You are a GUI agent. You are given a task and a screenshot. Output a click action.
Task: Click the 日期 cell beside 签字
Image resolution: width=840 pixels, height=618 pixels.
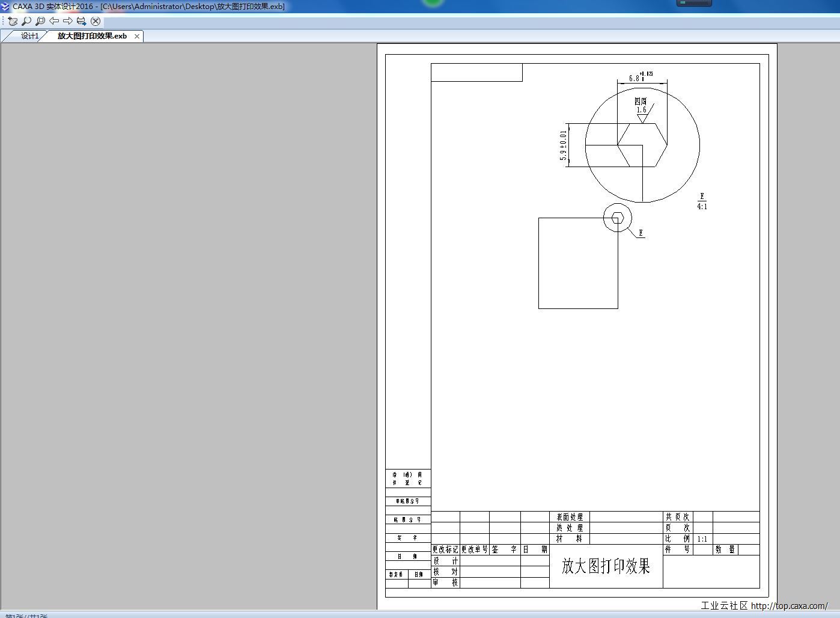click(535, 549)
